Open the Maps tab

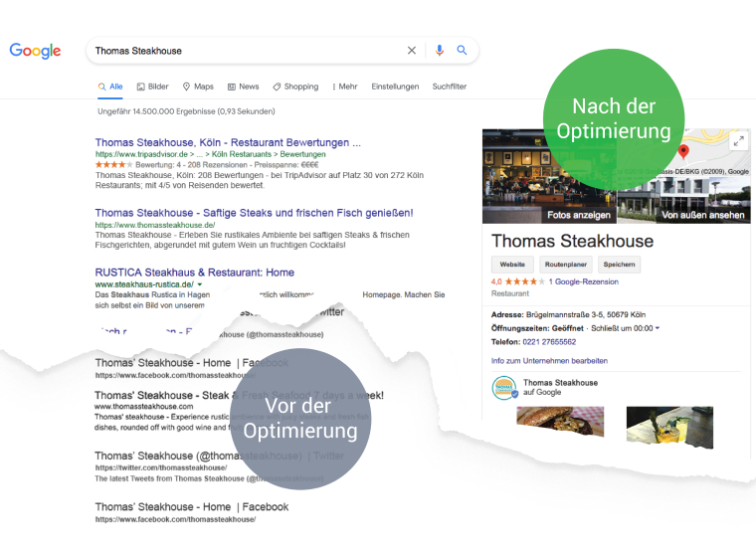[198, 87]
